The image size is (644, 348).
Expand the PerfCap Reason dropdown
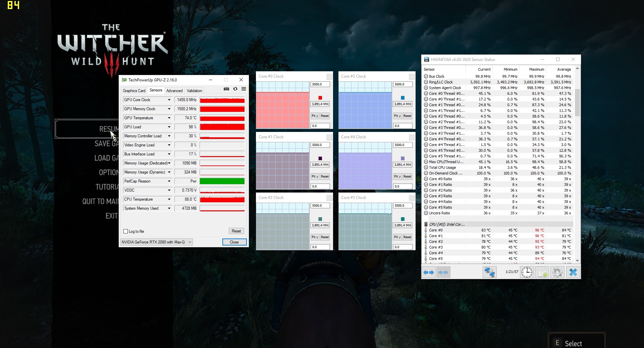(169, 181)
